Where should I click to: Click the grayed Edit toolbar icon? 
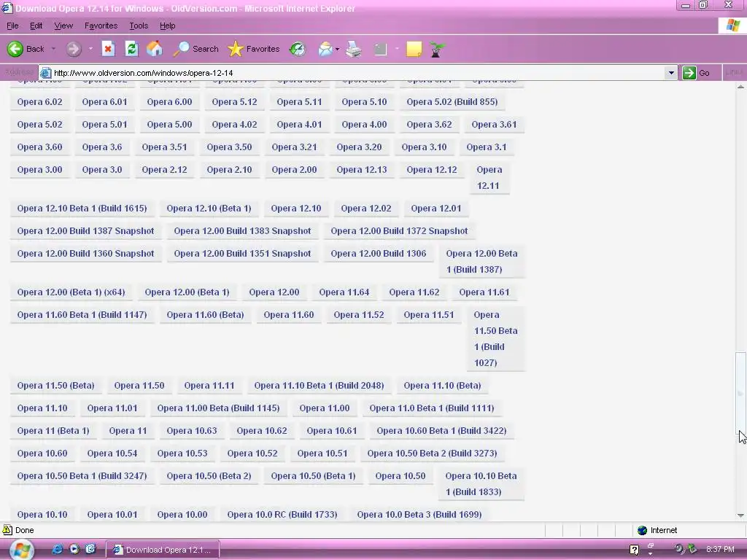[380, 49]
